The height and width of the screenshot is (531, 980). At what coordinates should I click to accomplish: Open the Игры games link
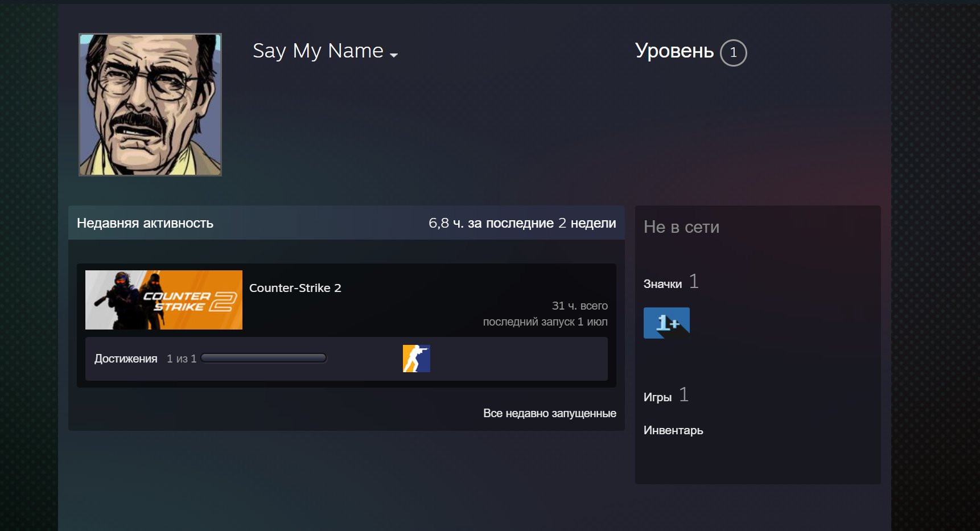tap(657, 397)
